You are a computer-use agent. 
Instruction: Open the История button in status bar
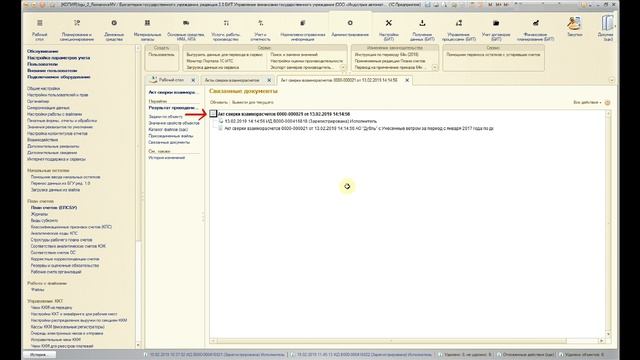39,355
